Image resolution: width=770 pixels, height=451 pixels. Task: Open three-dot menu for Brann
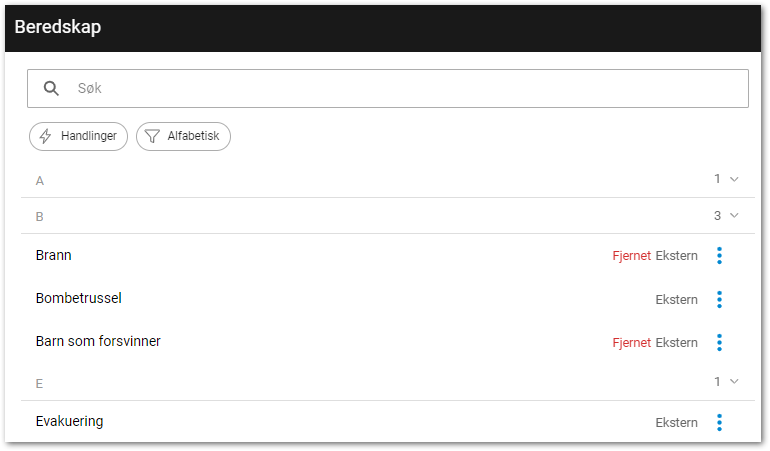[x=719, y=256]
